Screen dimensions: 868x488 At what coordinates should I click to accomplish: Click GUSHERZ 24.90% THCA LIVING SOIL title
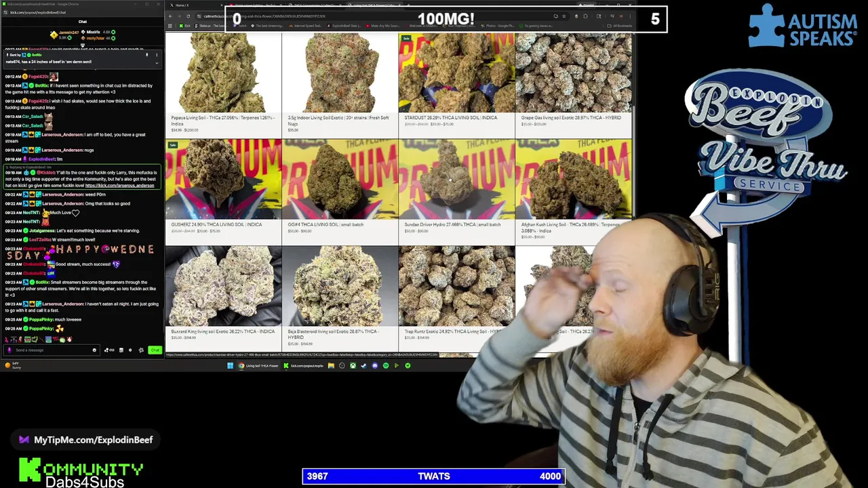(216, 224)
